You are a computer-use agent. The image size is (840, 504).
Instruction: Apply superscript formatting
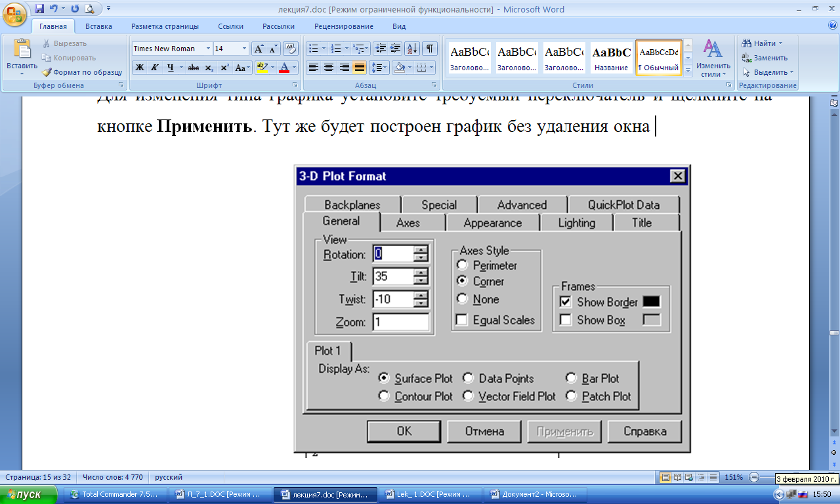tap(224, 67)
